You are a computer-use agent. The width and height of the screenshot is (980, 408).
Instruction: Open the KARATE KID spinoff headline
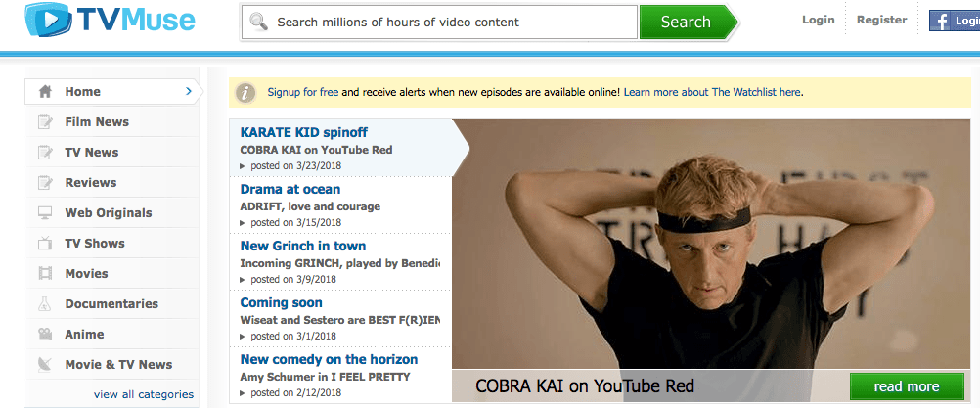[304, 132]
